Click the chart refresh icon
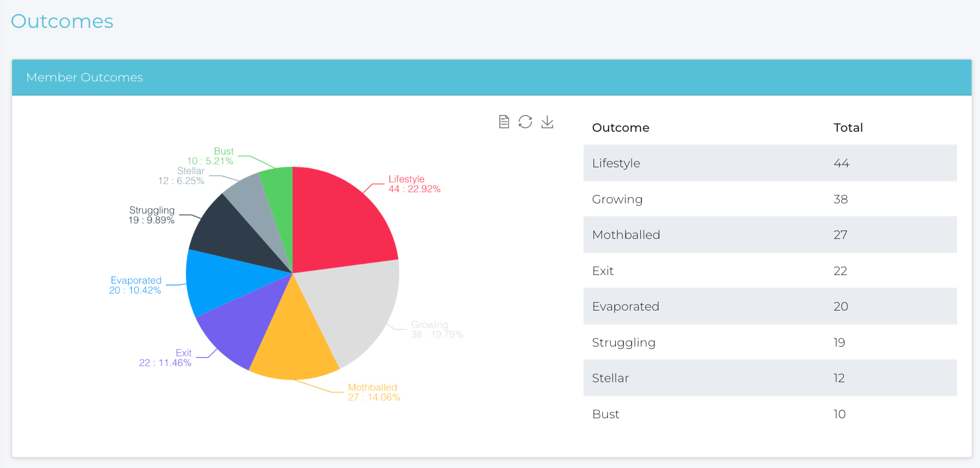The width and height of the screenshot is (980, 468). point(525,121)
